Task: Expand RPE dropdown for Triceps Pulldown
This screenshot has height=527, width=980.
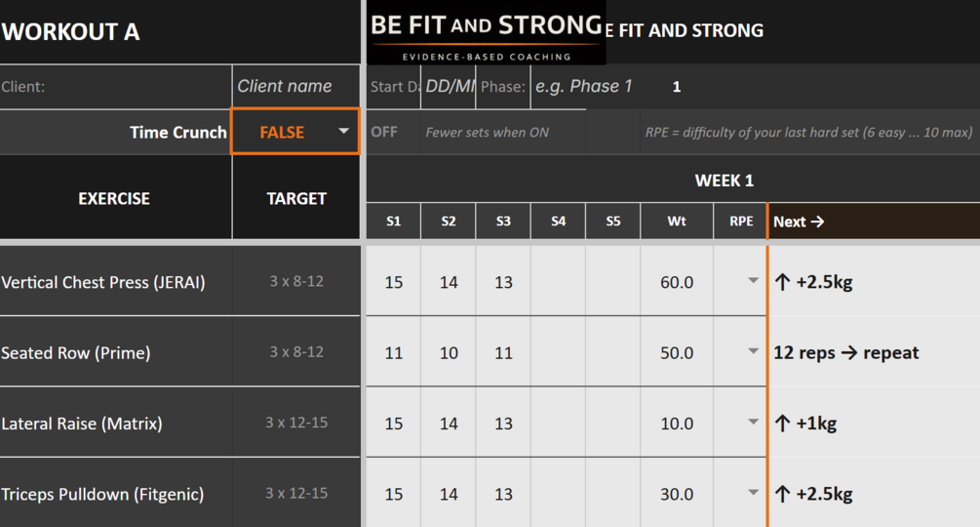Action: point(753,494)
